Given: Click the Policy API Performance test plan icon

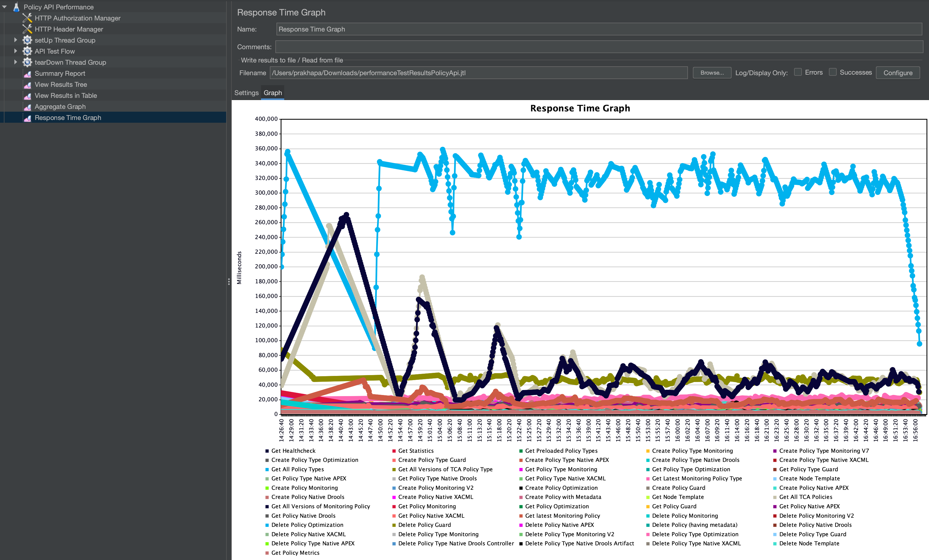Looking at the screenshot, I should click(x=16, y=7).
